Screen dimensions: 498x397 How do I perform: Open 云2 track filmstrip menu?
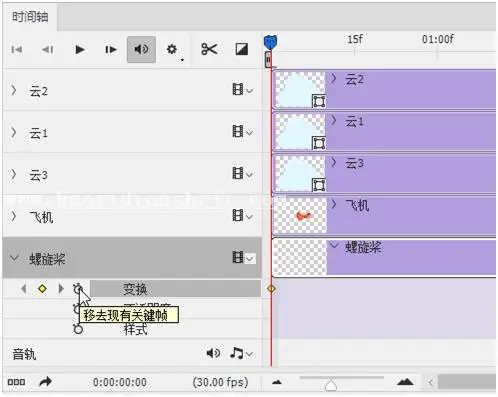pyautogui.click(x=242, y=90)
